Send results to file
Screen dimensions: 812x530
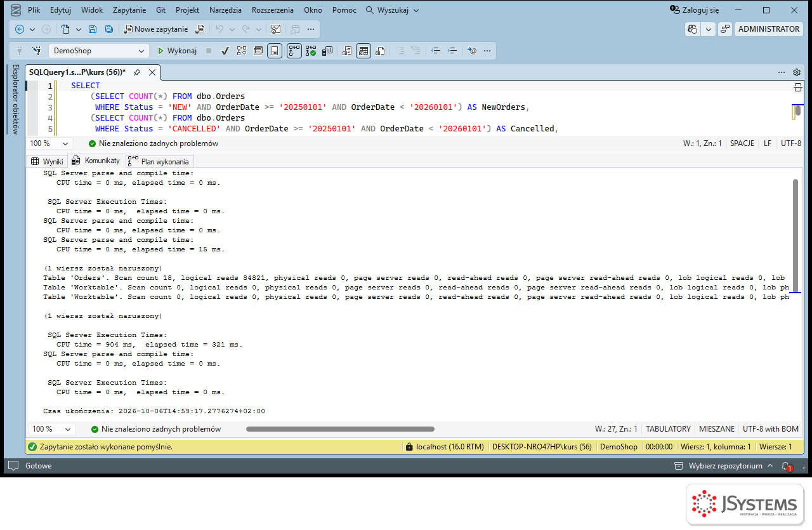[x=380, y=51]
